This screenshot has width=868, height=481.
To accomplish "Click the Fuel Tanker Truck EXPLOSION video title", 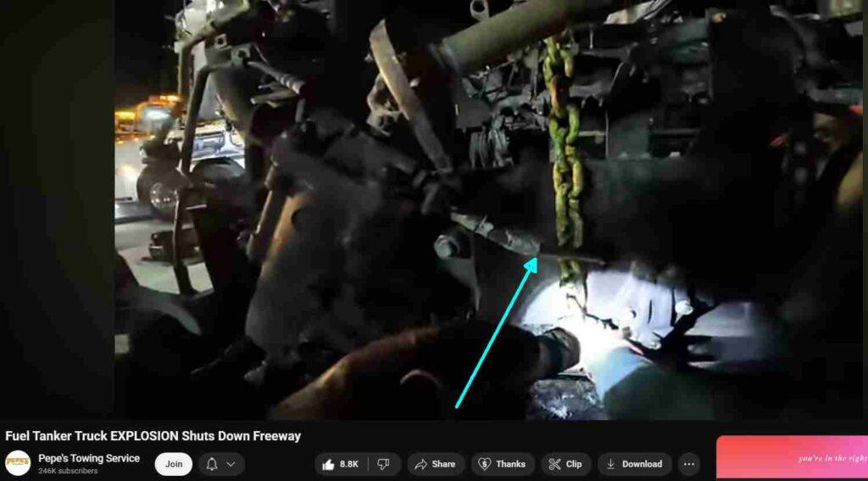I will pyautogui.click(x=153, y=436).
